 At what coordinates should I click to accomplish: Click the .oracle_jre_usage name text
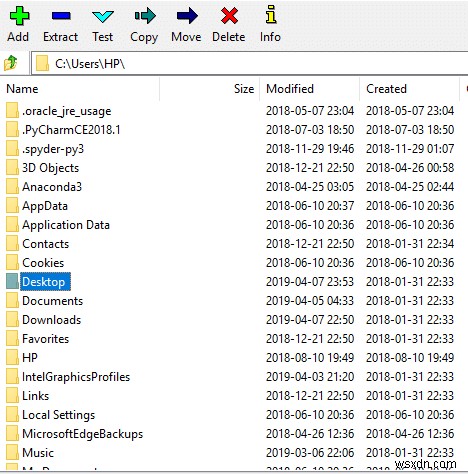pyautogui.click(x=67, y=111)
